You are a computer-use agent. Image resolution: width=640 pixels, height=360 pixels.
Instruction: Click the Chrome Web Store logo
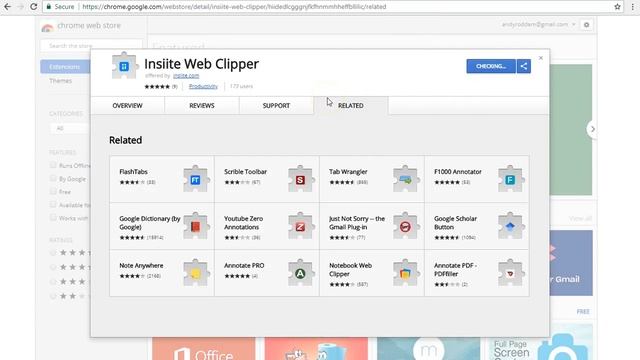47,27
